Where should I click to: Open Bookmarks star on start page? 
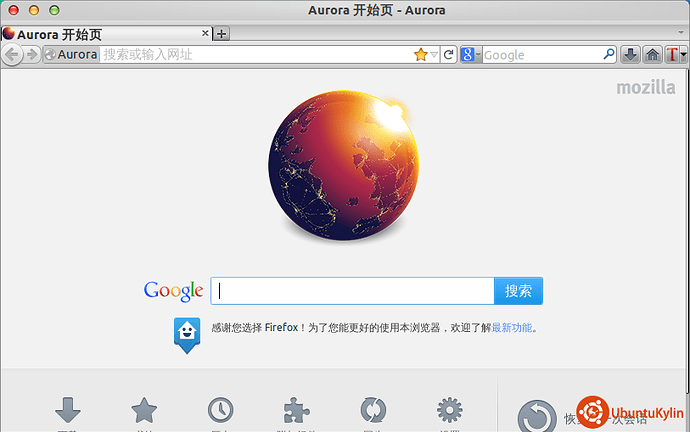click(144, 411)
